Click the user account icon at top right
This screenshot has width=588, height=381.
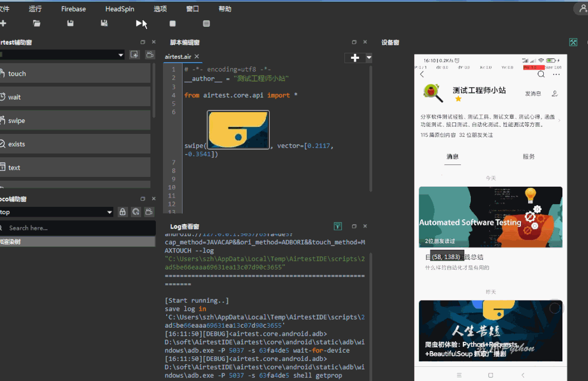(583, 8)
